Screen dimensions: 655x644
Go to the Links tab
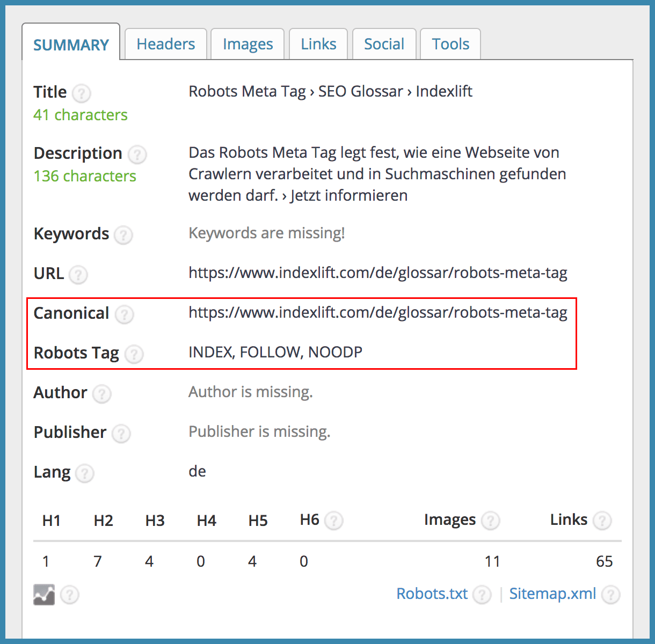[x=318, y=44]
